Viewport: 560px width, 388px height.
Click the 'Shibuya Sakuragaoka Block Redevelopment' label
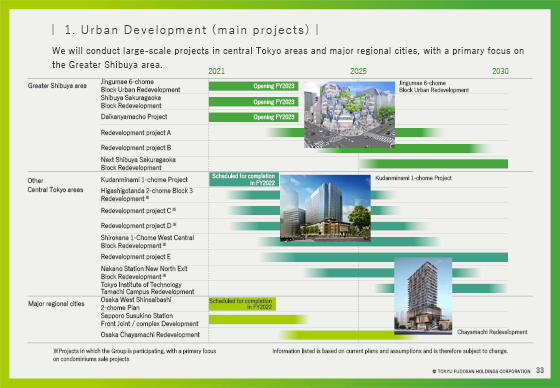pos(131,101)
